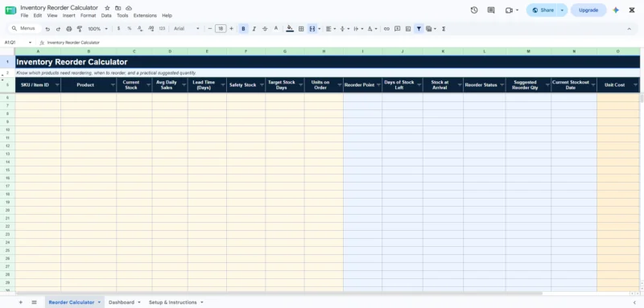Open Reorder Status column filter
Viewport: 644px width, 308px height.
click(502, 85)
